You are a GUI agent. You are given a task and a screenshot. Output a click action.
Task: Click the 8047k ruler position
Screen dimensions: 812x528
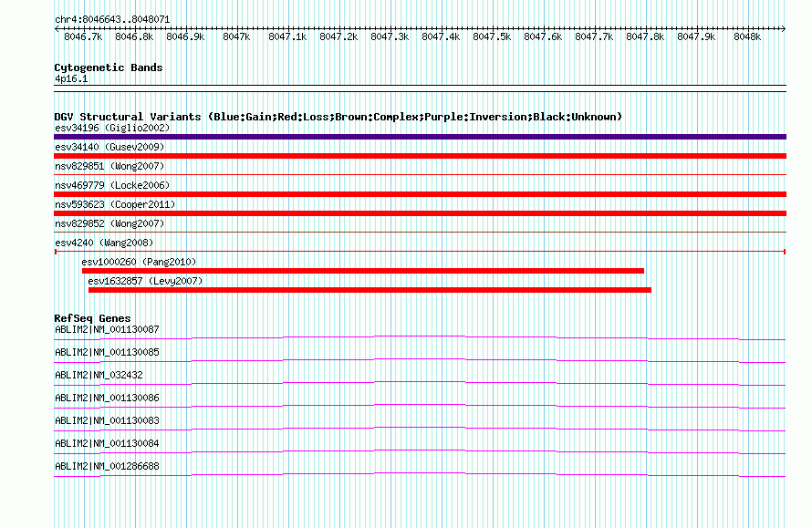[x=236, y=36]
